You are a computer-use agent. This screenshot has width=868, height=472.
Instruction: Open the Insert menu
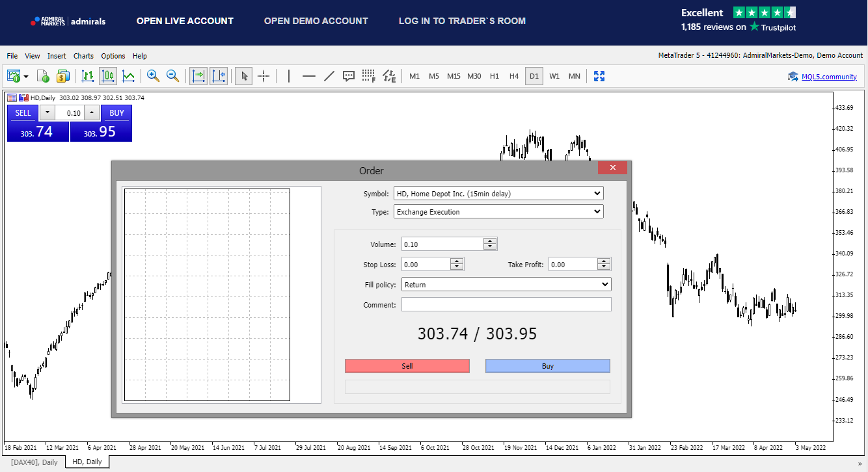[x=57, y=56]
